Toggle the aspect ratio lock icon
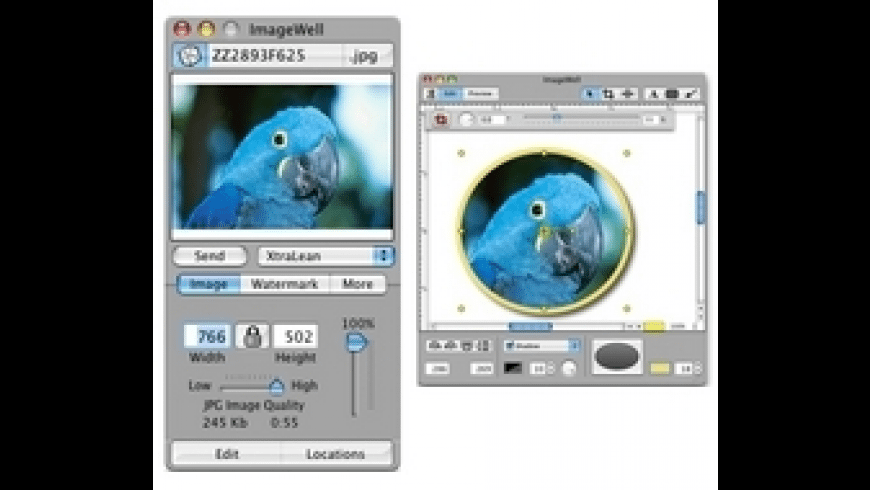The height and width of the screenshot is (490, 870). click(x=252, y=336)
